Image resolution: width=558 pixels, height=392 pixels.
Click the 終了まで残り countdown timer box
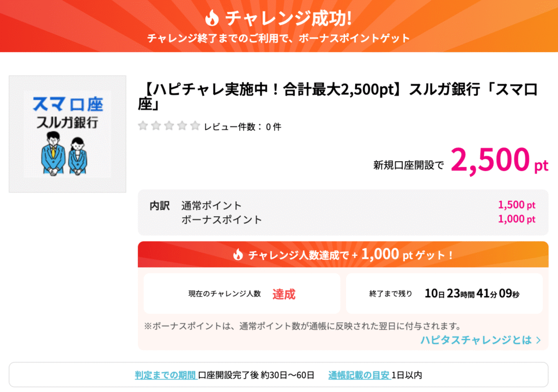pos(444,293)
